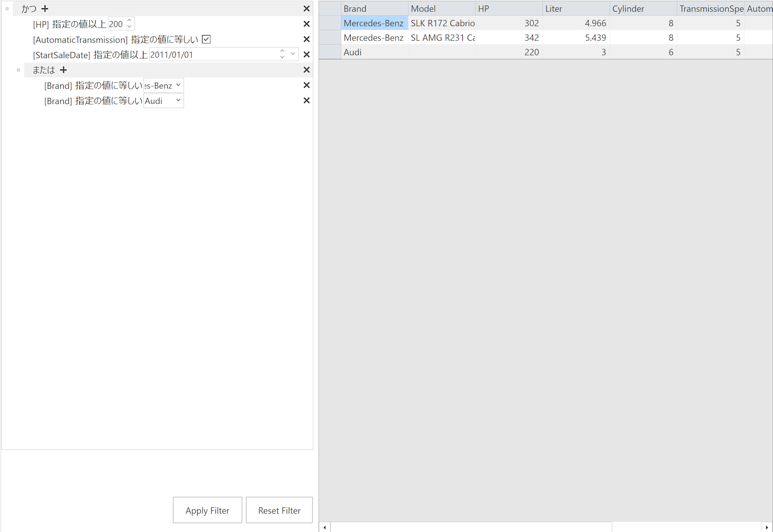Sort by the TransmissionSpe column header
Image resolution: width=773 pixels, height=532 pixels.
click(x=710, y=9)
